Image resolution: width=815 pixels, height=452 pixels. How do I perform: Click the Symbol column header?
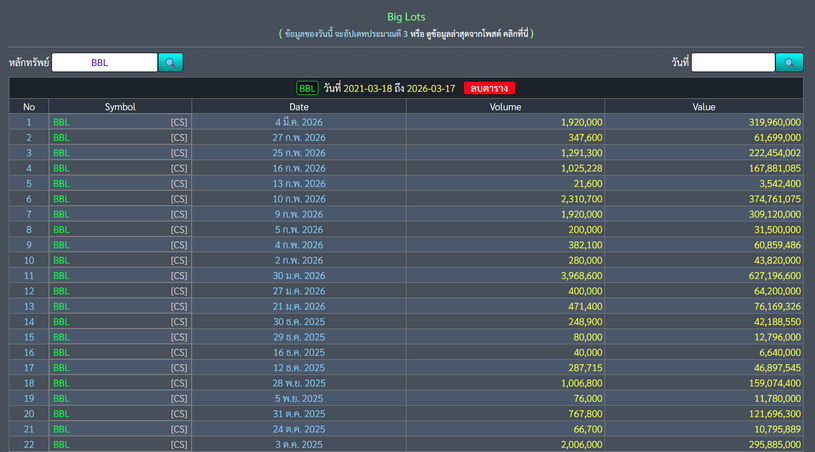[x=120, y=107]
